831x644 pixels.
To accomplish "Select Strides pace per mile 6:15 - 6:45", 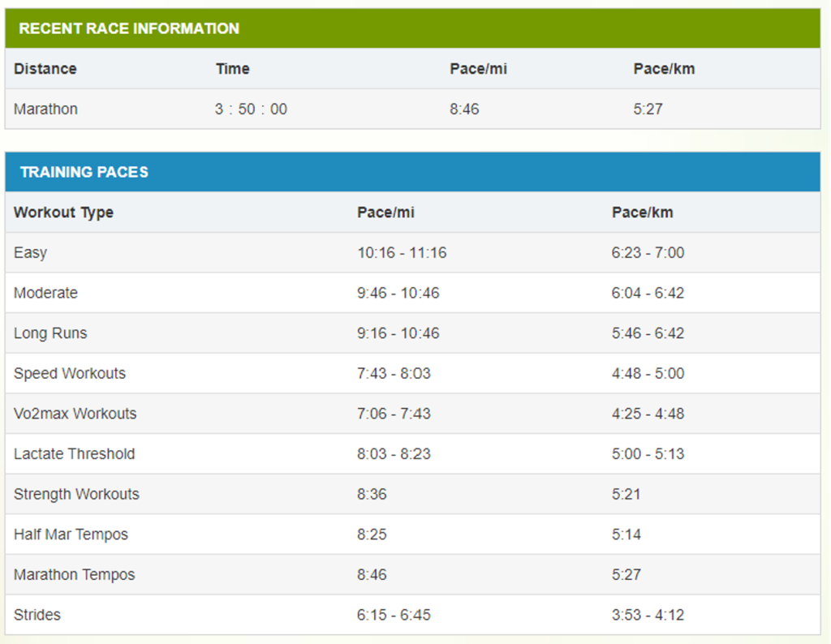I will pyautogui.click(x=394, y=615).
